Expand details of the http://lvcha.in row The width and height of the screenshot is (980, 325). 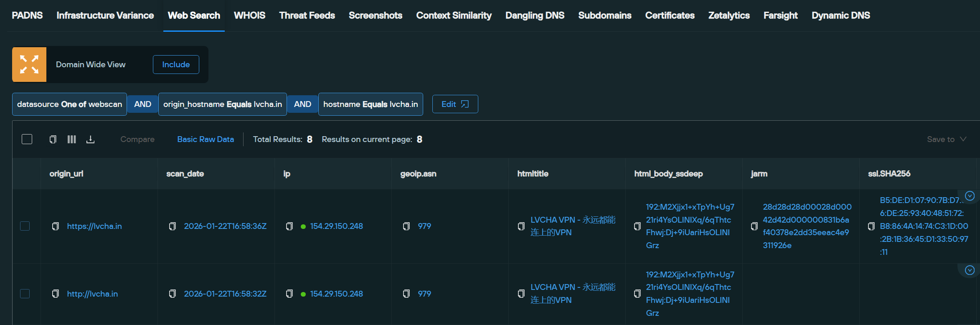970,270
